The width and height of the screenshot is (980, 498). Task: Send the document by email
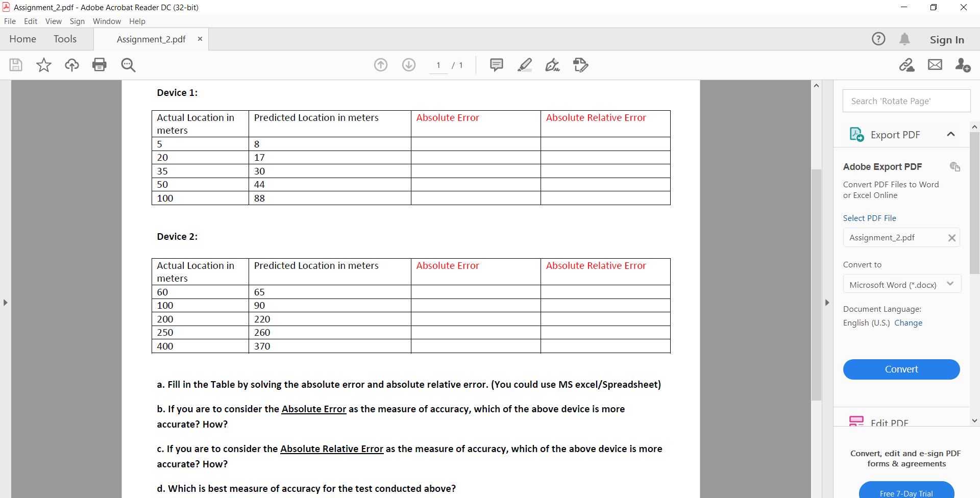[x=935, y=65]
